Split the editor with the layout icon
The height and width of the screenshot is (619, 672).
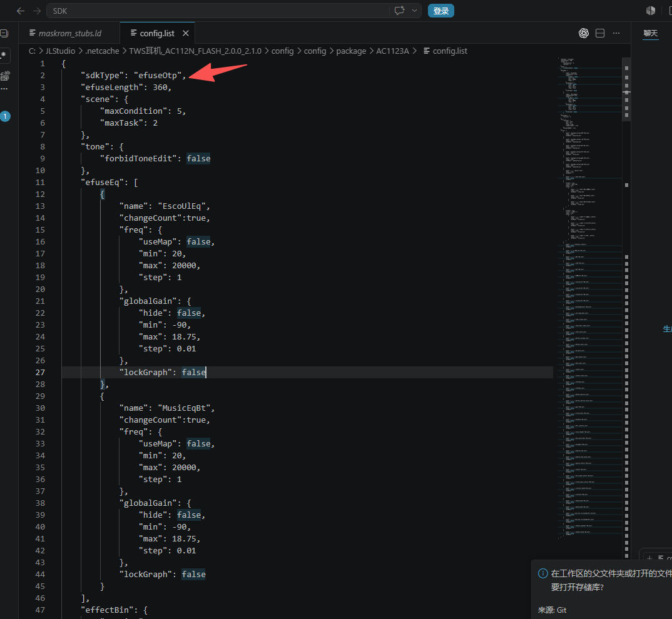click(600, 33)
